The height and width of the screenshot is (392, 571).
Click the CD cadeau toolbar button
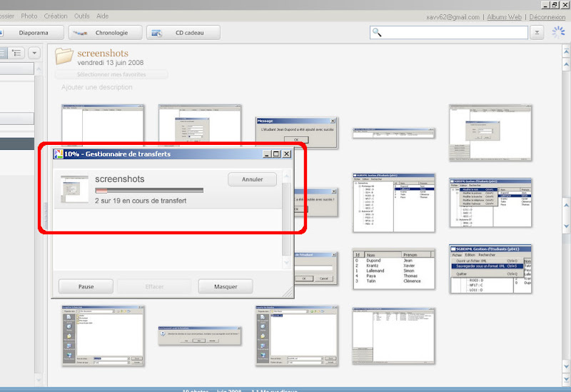(x=183, y=33)
